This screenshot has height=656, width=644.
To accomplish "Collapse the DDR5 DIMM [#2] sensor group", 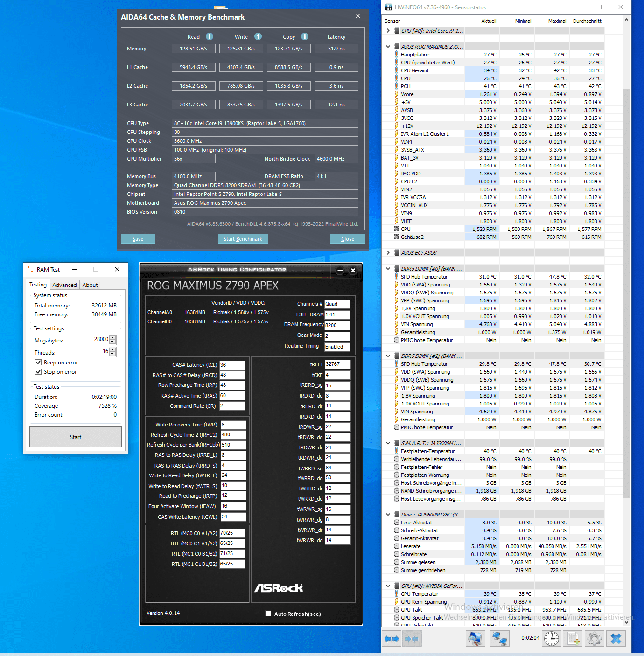I will [x=388, y=356].
